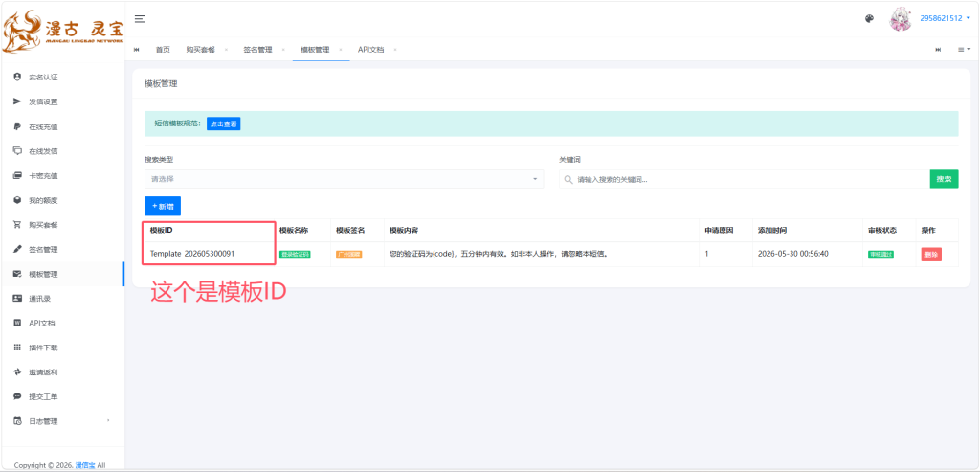Screen dimensions: 980x472
Task: Click the 实名认证 sidebar icon
Action: [17, 77]
